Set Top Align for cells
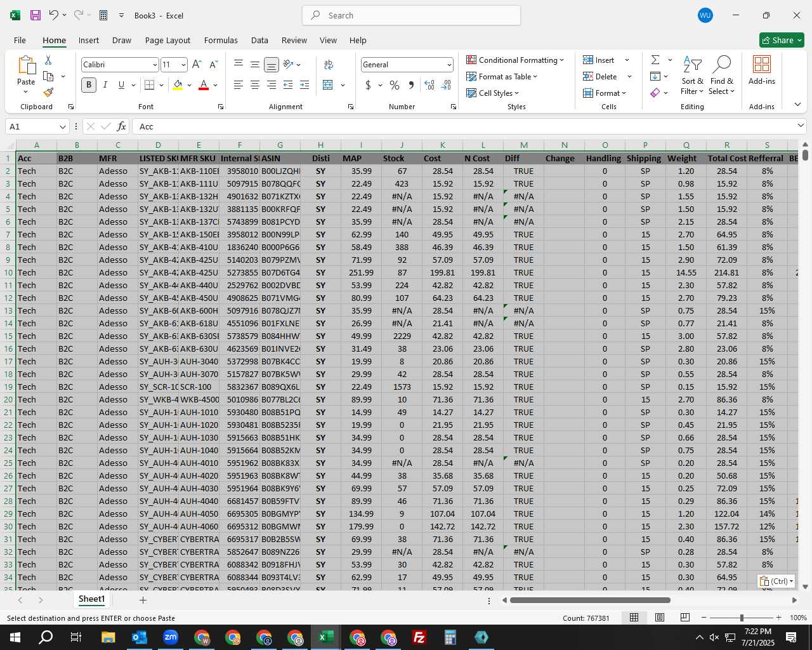 pos(239,65)
